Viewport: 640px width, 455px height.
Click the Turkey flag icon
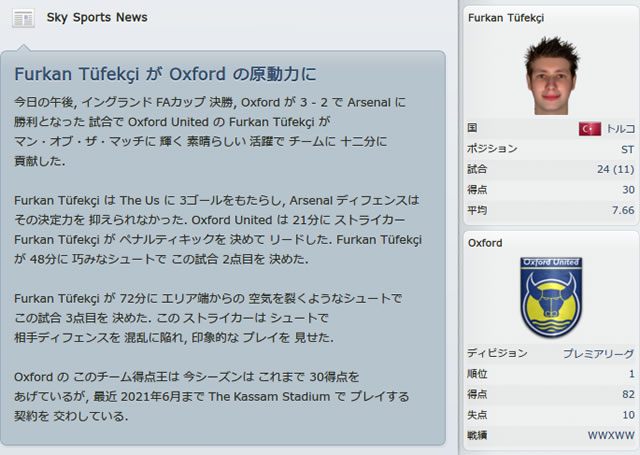[x=589, y=129]
